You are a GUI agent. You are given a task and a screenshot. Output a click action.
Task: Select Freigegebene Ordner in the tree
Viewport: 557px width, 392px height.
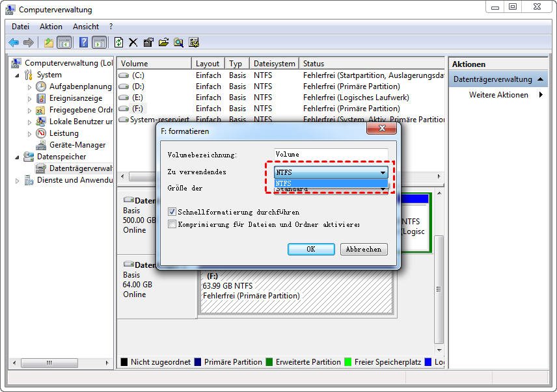coord(81,110)
